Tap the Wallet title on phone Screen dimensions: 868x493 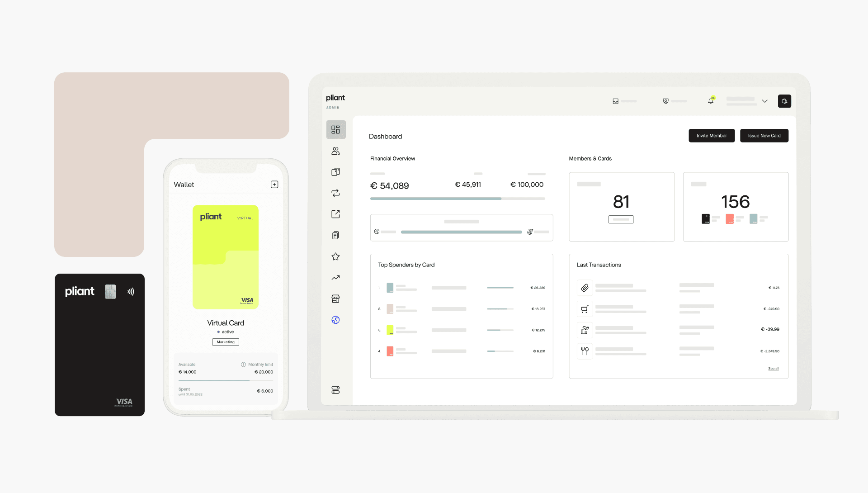(x=184, y=185)
